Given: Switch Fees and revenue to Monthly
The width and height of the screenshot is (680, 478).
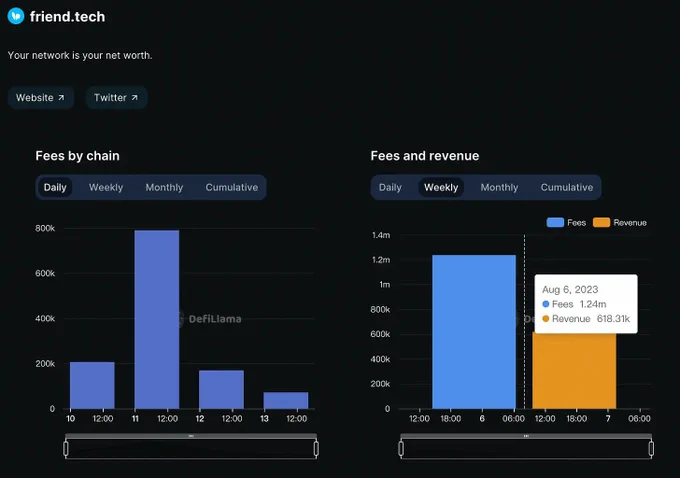Looking at the screenshot, I should [499, 187].
